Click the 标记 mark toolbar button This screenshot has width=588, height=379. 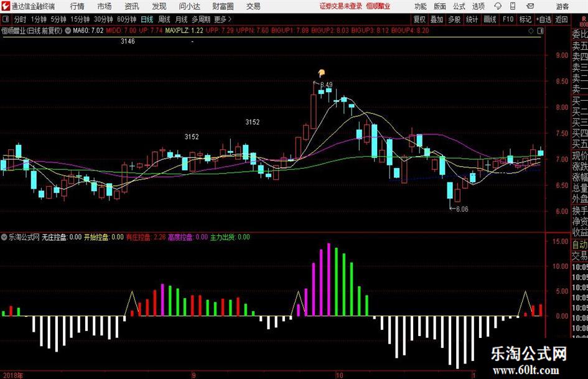pos(525,19)
